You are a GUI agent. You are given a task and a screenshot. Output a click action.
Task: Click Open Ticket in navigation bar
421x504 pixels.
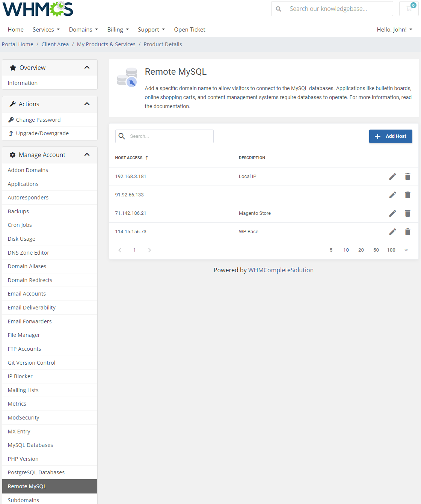click(x=190, y=30)
